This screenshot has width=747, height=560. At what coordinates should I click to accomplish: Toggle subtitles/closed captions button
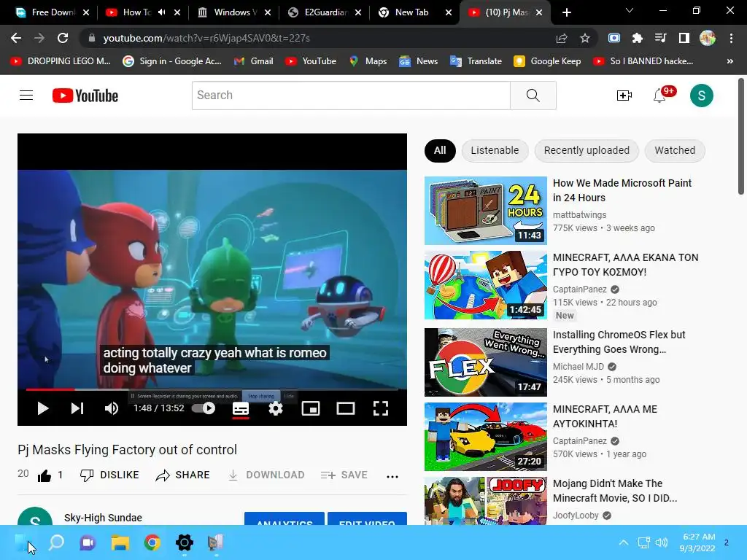tap(241, 408)
